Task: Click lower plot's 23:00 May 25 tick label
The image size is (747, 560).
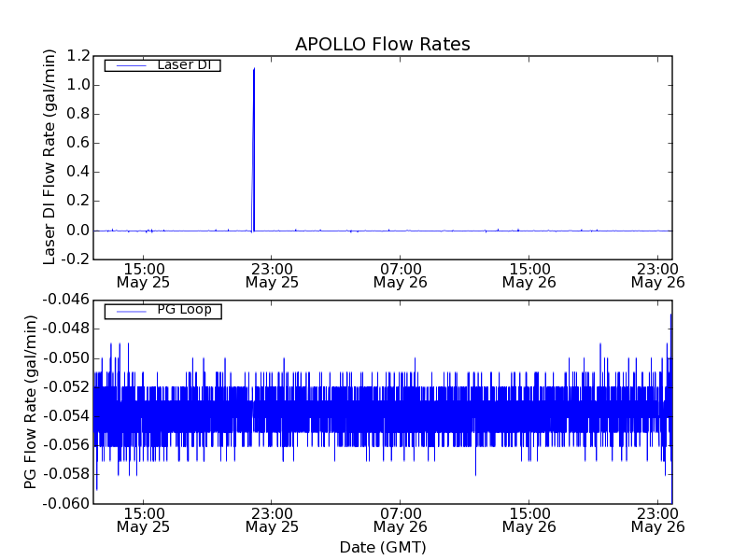Action: 272,519
